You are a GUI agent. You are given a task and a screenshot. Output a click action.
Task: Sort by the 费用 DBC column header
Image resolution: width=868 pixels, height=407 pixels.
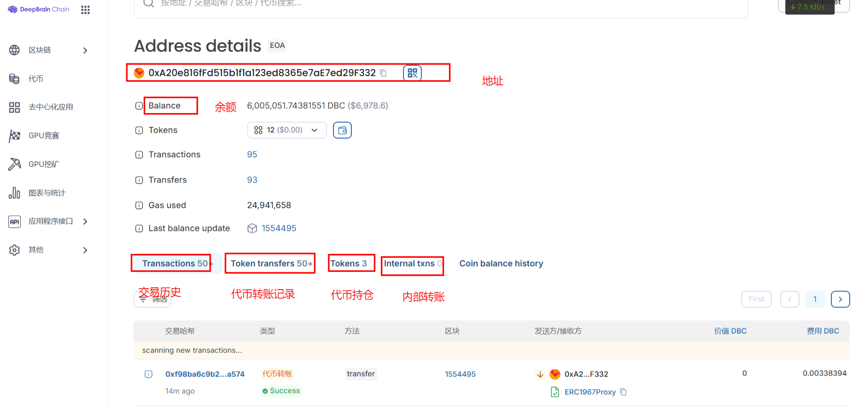(x=823, y=331)
